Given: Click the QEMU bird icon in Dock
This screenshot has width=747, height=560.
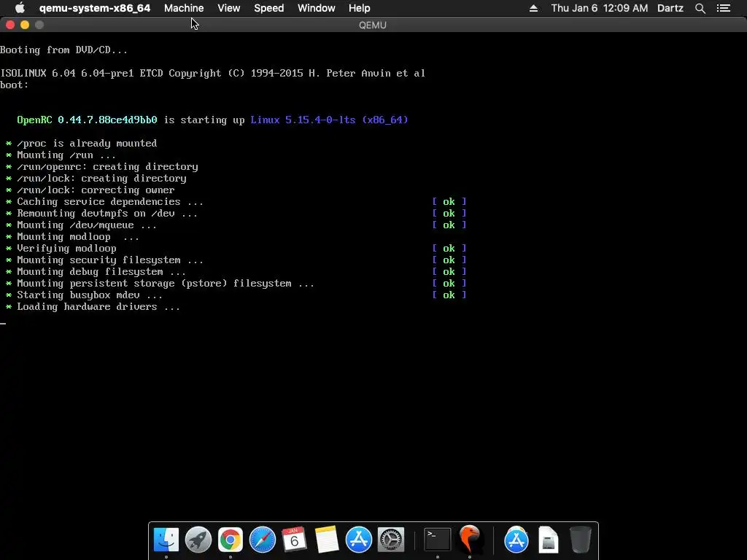Looking at the screenshot, I should [470, 539].
